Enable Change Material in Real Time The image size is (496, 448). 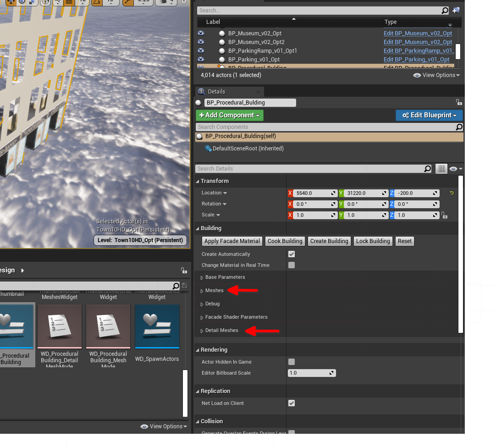tap(292, 265)
